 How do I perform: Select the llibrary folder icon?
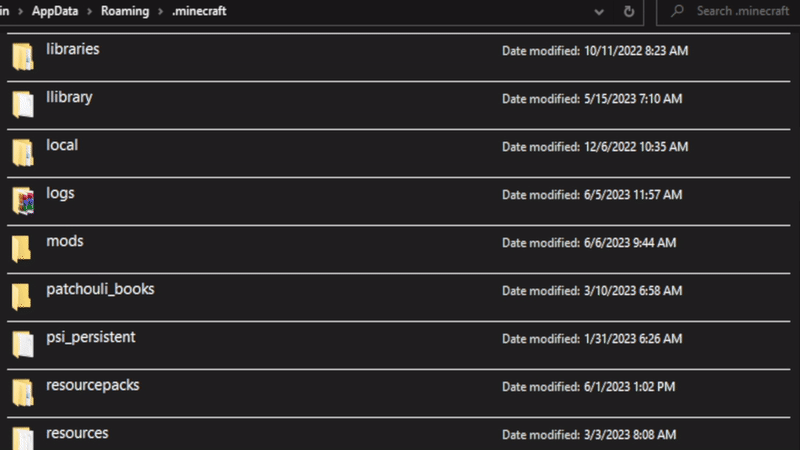[x=22, y=105]
